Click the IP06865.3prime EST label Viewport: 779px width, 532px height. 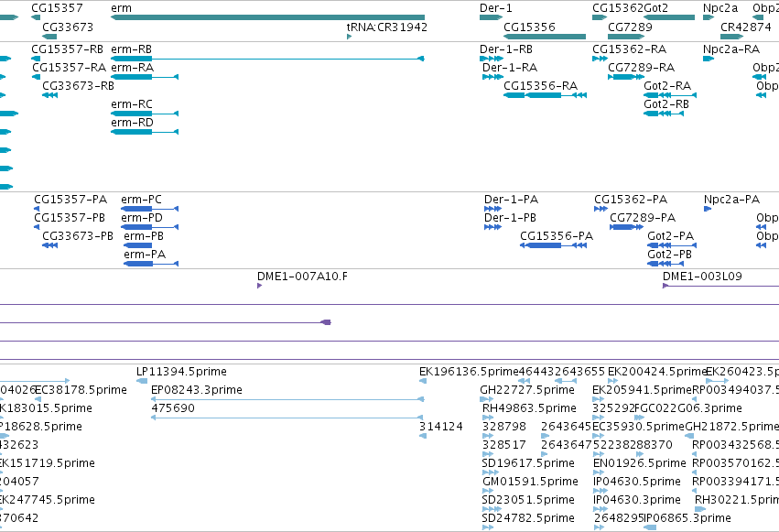pyautogui.click(x=687, y=518)
